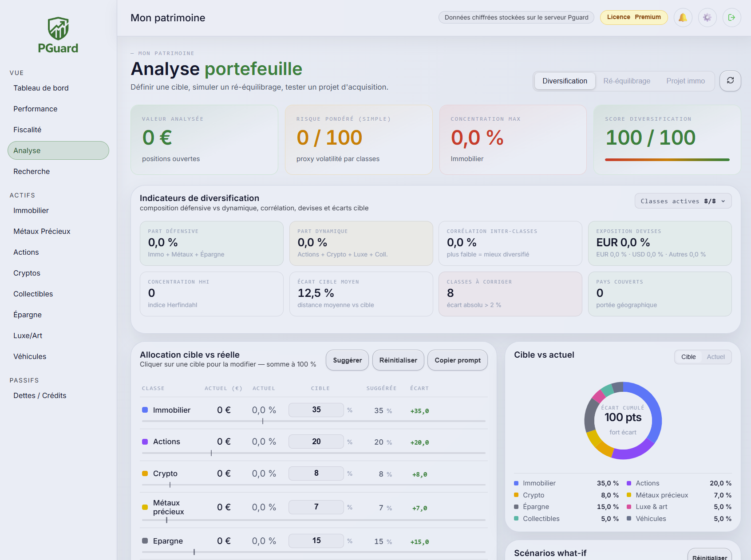Click the Actions target input showing 20
Image resolution: width=751 pixels, height=560 pixels.
(316, 442)
